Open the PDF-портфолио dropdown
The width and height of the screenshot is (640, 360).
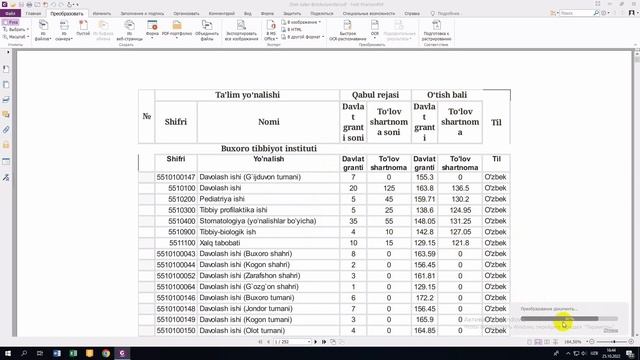point(177,29)
